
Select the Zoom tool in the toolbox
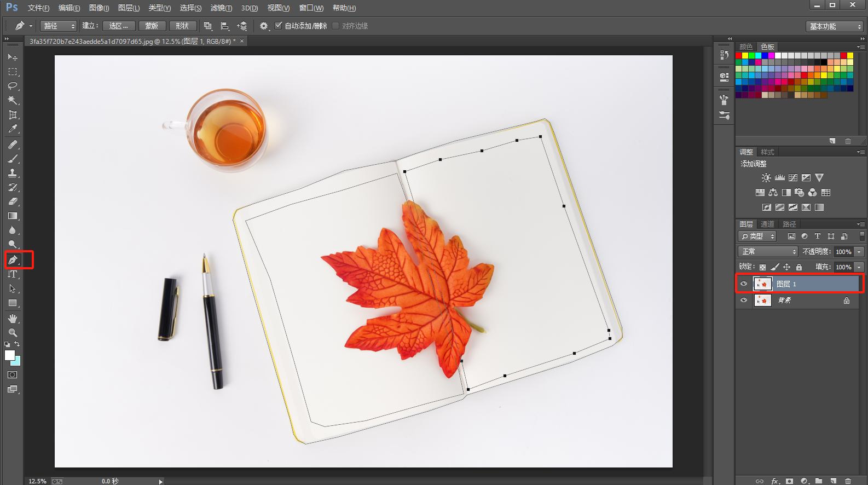(13, 333)
